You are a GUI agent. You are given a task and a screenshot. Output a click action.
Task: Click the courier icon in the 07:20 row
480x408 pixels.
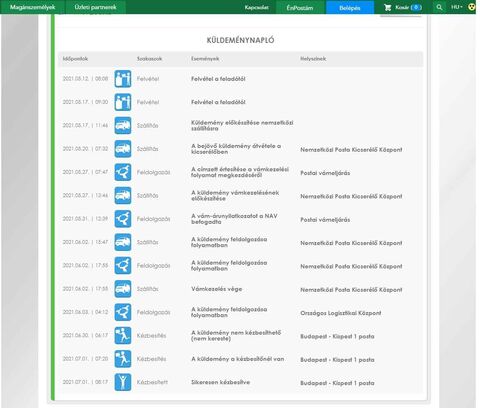[123, 359]
